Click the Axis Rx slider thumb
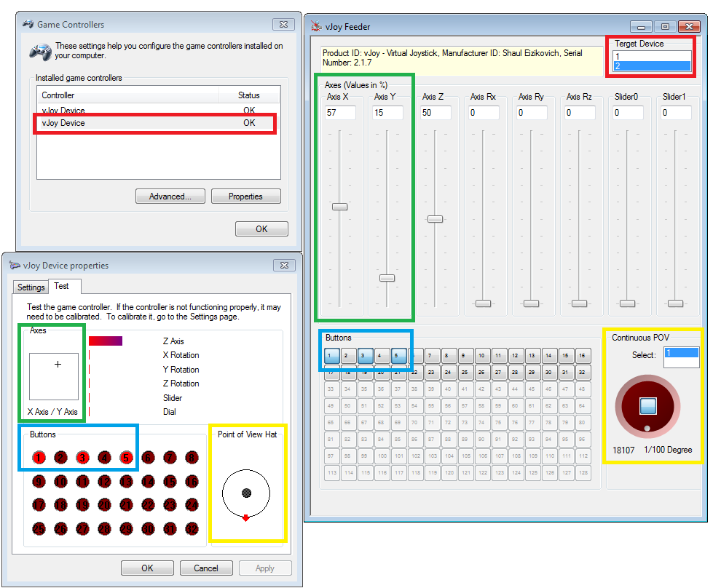The height and width of the screenshot is (588, 721). (x=484, y=303)
